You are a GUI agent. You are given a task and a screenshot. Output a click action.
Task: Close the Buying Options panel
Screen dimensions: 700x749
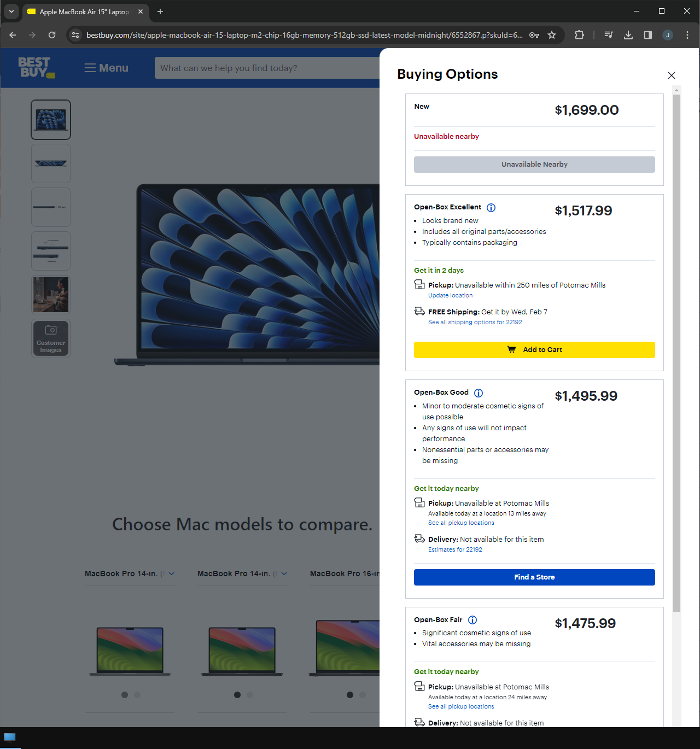pos(672,75)
